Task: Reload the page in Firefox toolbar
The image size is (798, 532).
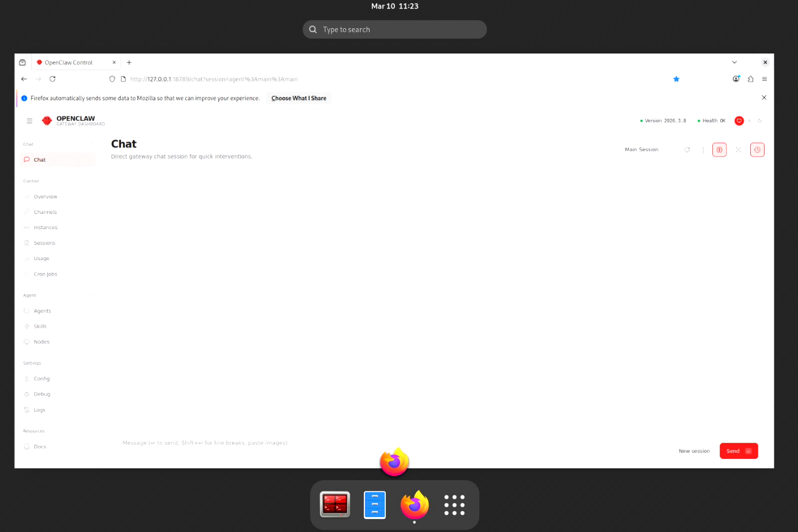Action: 52,79
